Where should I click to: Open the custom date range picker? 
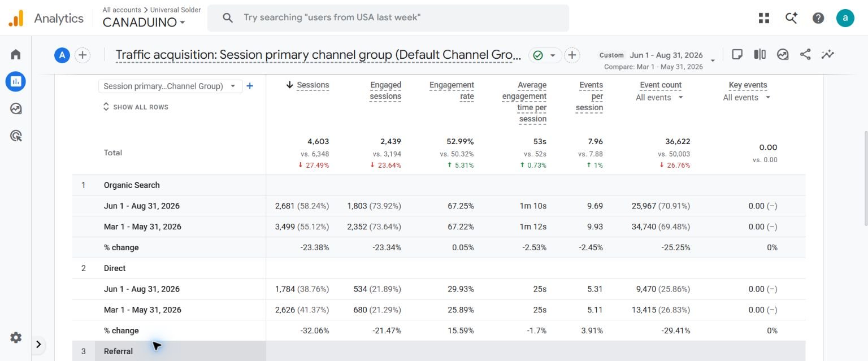657,60
